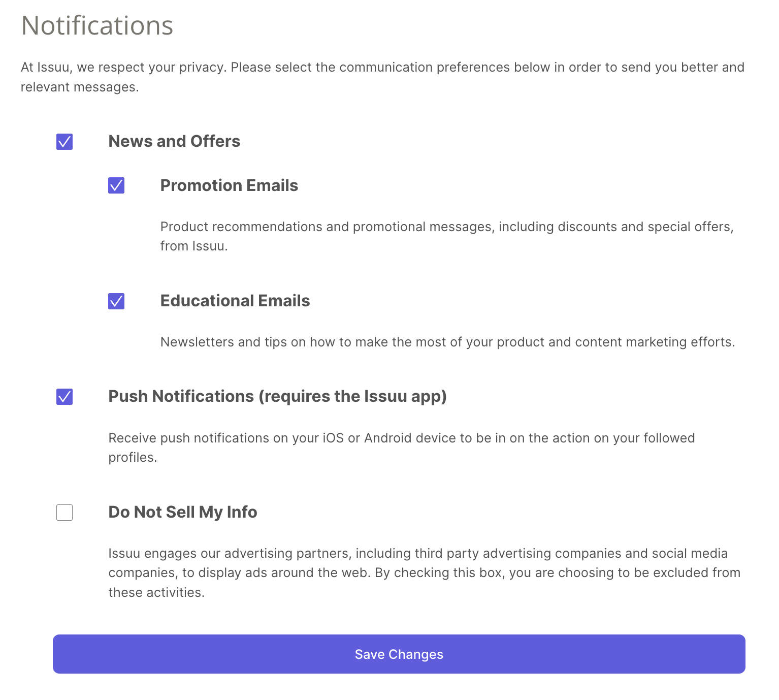
Task: Click the "from Issuu." line of text
Action: click(194, 246)
